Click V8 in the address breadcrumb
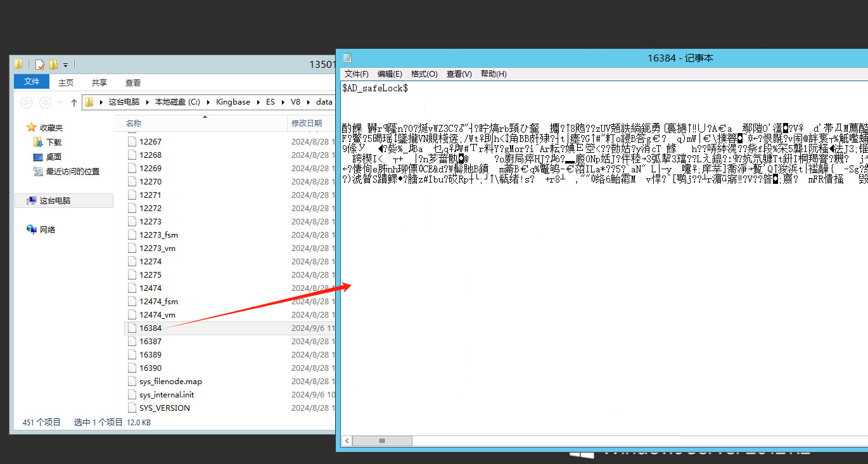 point(295,102)
